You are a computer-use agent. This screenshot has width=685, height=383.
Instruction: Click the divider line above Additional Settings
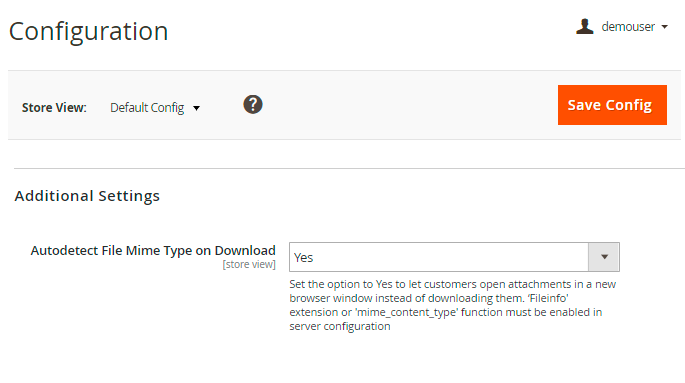[x=349, y=168]
